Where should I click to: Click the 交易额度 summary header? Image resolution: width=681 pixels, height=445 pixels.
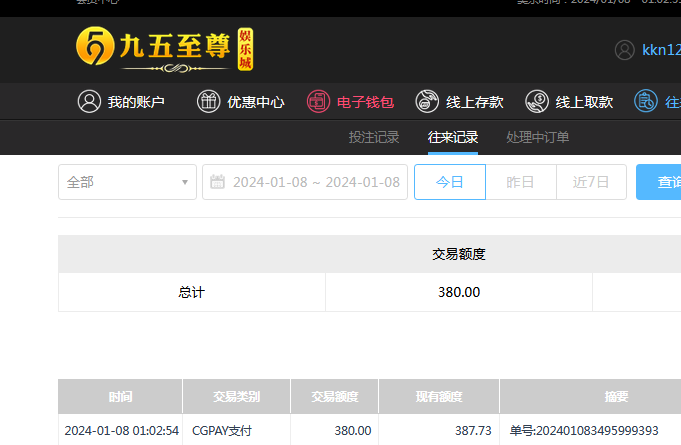pyautogui.click(x=459, y=254)
